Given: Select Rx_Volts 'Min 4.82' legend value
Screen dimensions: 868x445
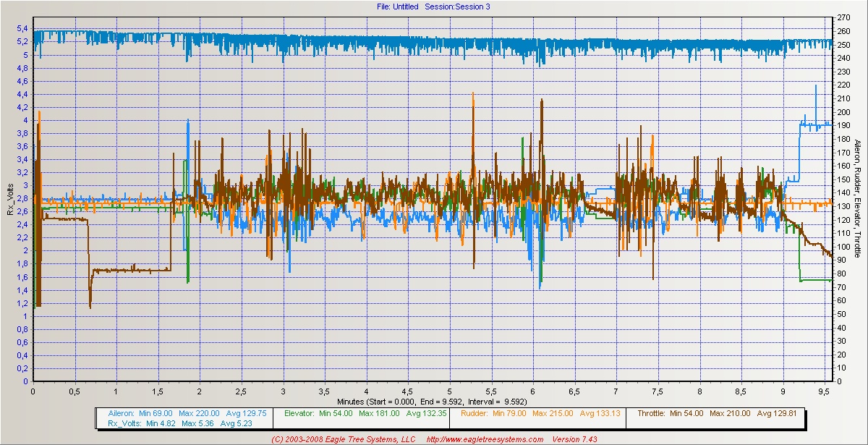Looking at the screenshot, I should click(x=159, y=423).
